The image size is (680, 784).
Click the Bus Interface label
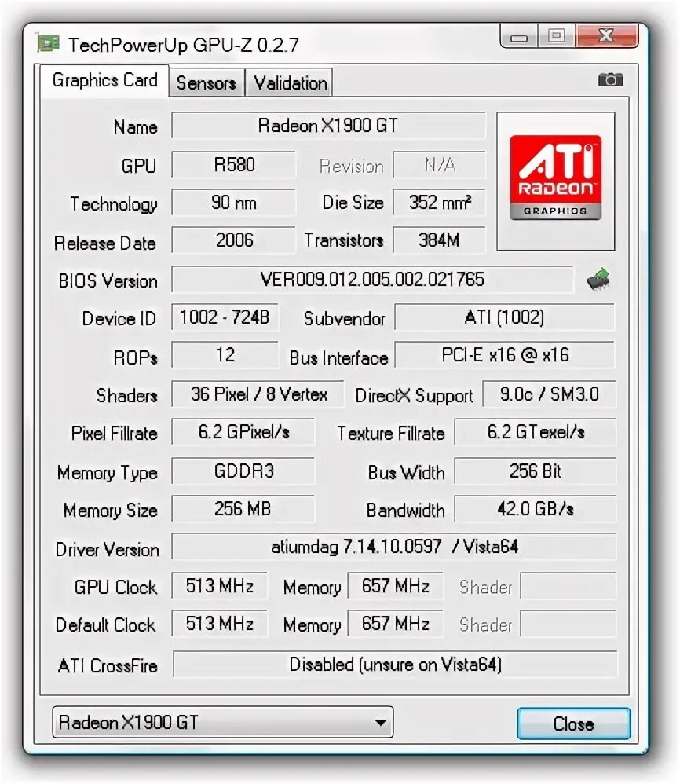click(338, 357)
